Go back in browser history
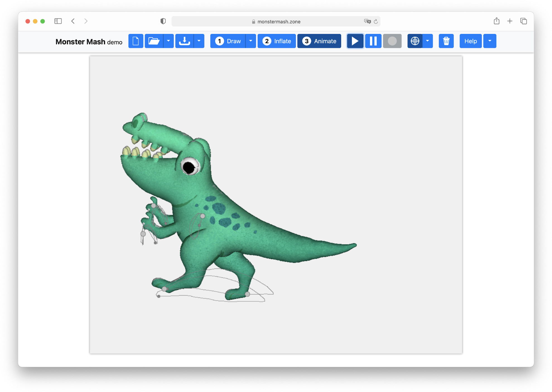The width and height of the screenshot is (552, 392). [73, 21]
